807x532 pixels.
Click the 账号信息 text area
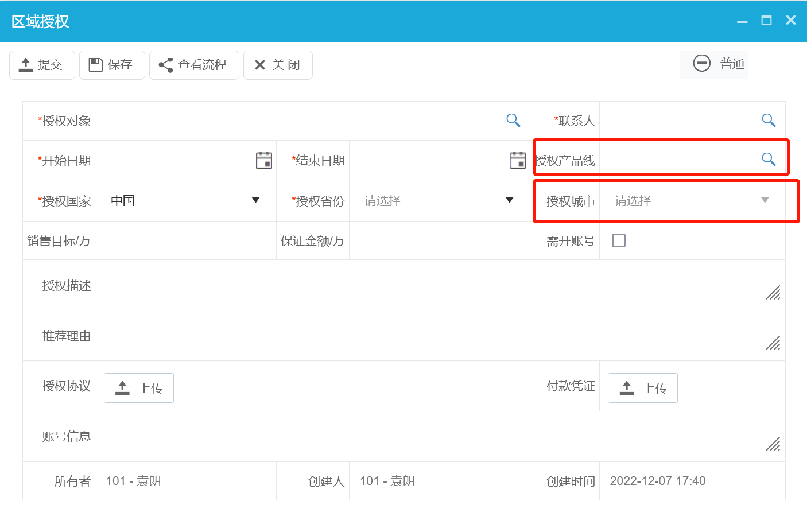point(402,436)
